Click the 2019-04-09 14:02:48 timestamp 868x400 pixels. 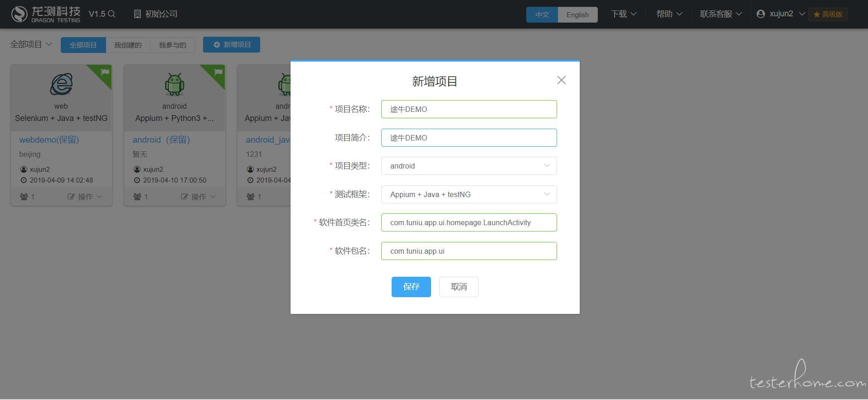(x=61, y=180)
